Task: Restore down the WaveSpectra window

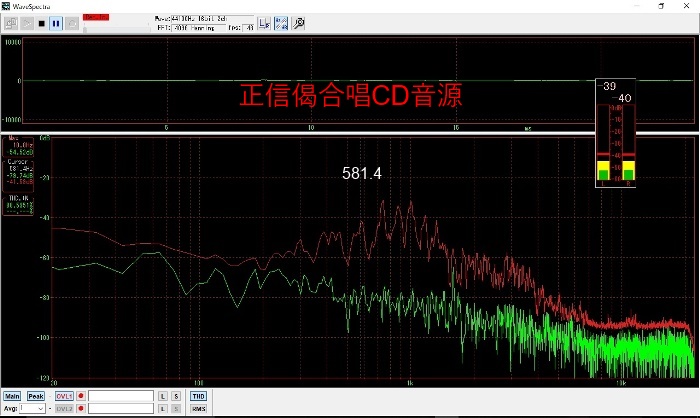Action: pyautogui.click(x=661, y=6)
